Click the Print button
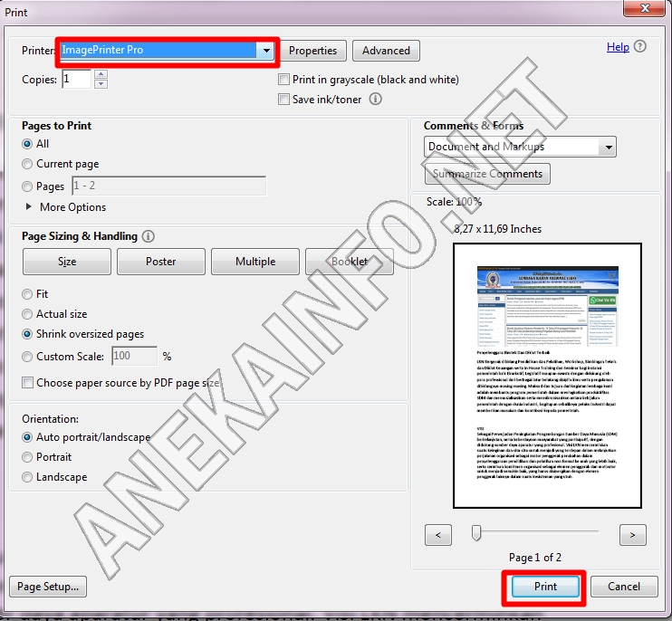 point(545,587)
